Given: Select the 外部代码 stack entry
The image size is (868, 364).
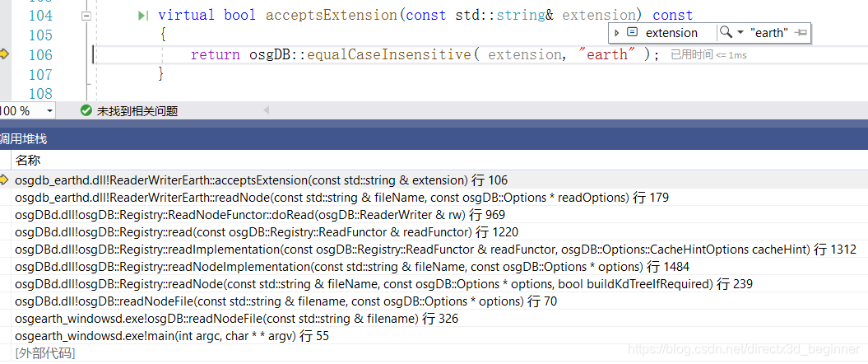Looking at the screenshot, I should tap(44, 353).
